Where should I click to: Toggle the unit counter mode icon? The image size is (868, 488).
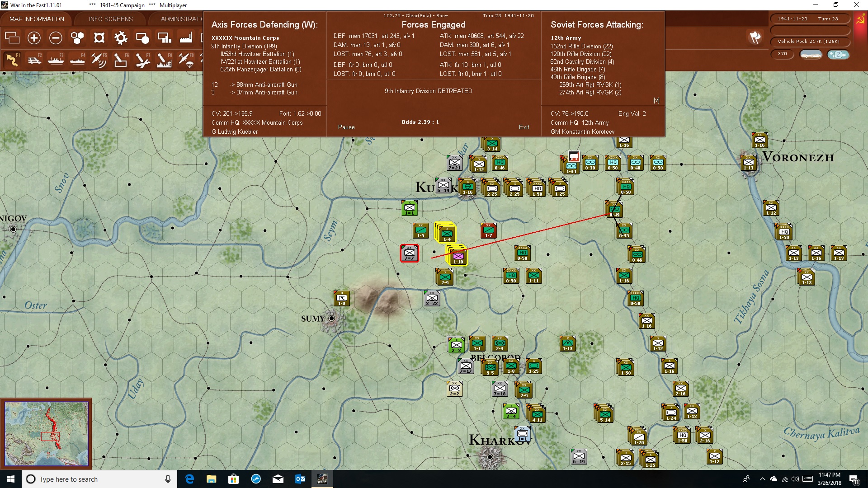pyautogui.click(x=12, y=38)
